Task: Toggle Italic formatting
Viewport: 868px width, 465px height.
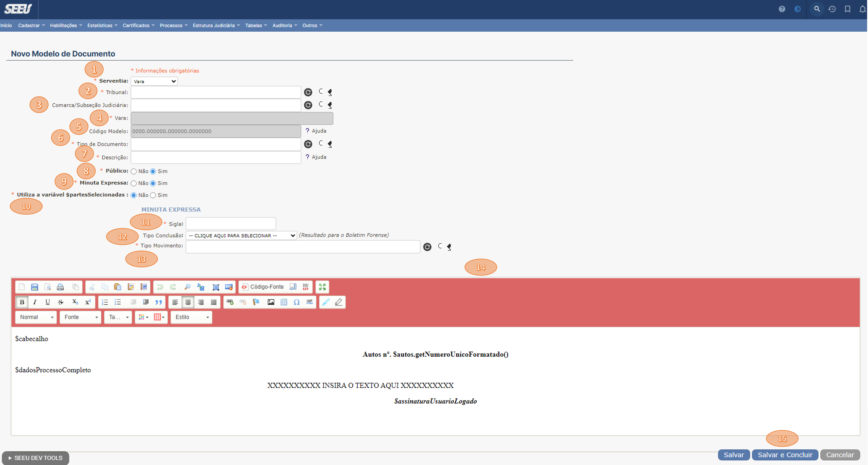Action: (x=35, y=302)
